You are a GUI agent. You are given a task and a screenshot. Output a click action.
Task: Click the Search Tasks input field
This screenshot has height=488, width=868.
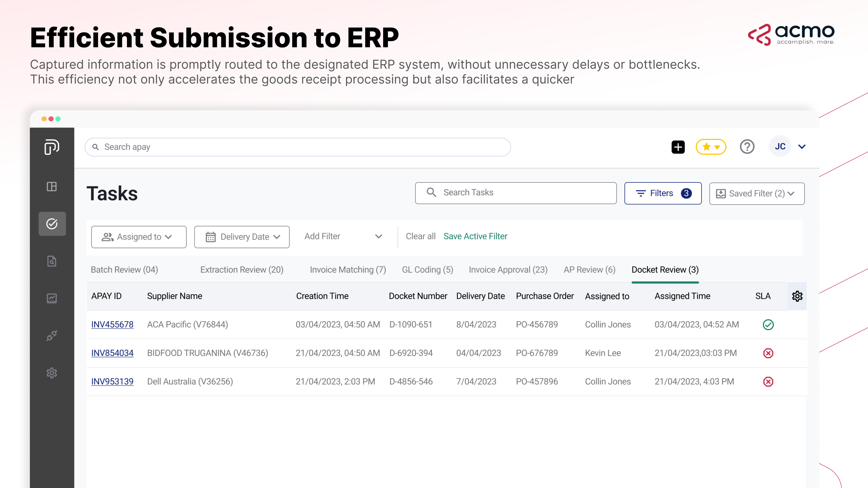click(516, 193)
